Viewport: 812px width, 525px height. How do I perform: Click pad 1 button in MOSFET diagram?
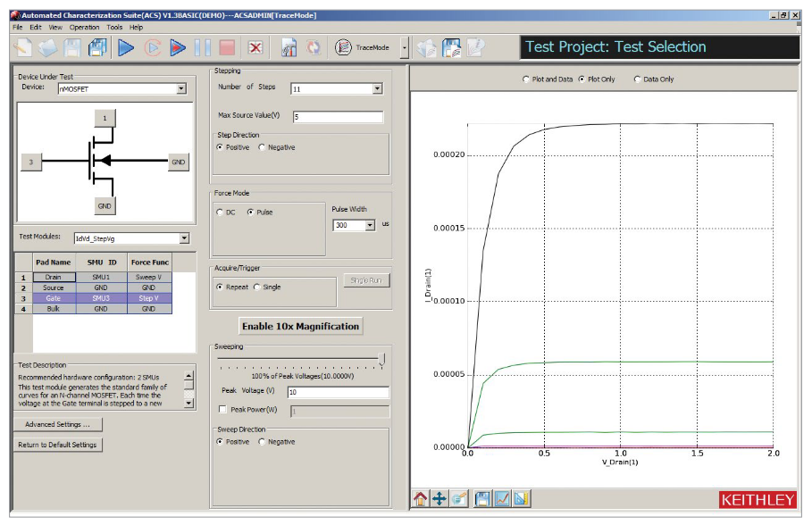point(105,118)
